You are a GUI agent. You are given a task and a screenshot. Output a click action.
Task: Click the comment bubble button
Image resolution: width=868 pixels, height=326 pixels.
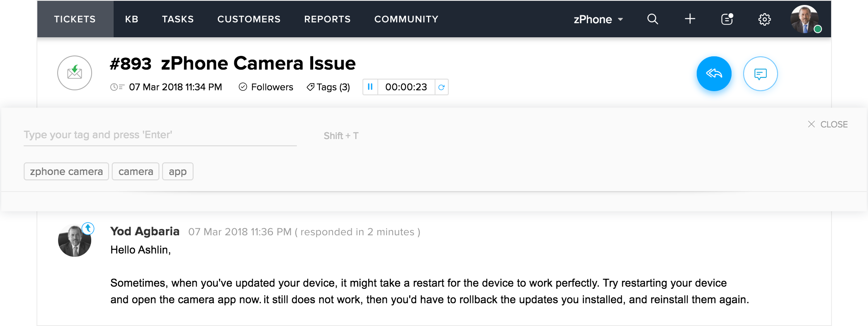click(760, 74)
